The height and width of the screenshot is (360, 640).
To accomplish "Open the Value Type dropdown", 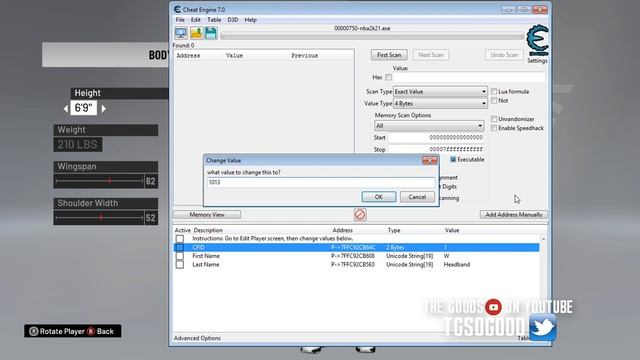I will tap(440, 103).
